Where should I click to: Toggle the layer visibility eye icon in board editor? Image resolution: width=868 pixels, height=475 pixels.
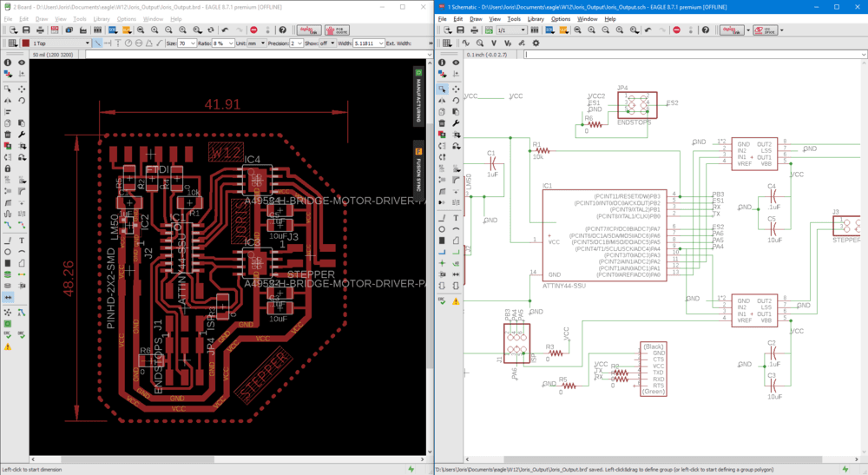[x=22, y=63]
